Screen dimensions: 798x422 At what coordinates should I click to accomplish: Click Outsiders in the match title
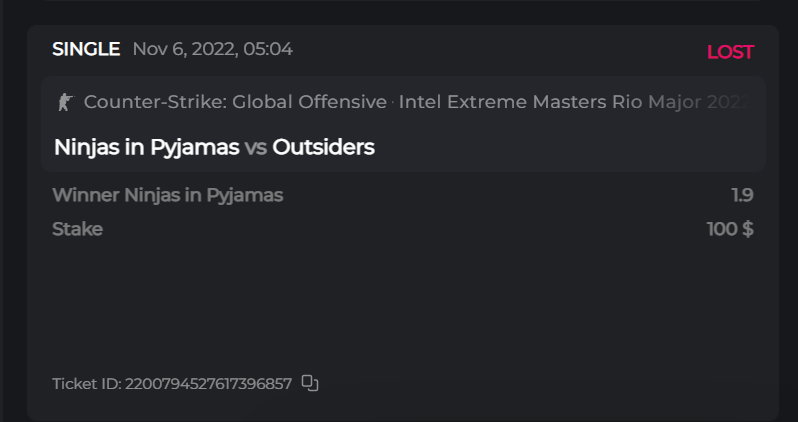323,147
